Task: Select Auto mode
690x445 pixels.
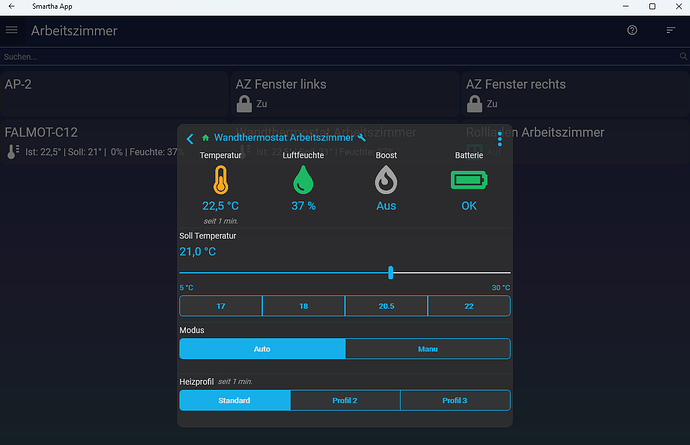Action: tap(262, 349)
